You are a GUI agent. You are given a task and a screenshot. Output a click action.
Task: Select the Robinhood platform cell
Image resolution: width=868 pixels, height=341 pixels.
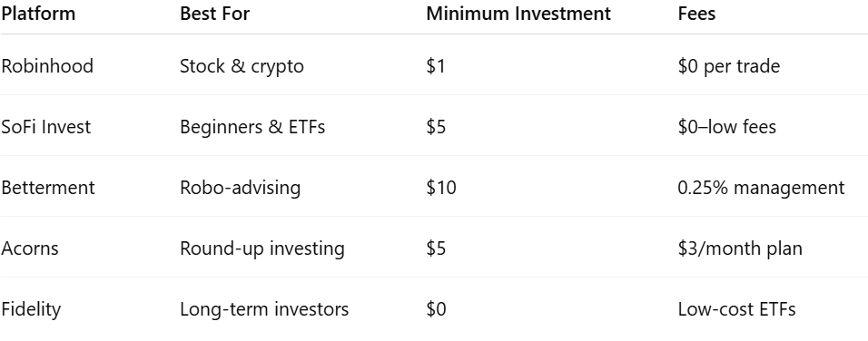[47, 66]
